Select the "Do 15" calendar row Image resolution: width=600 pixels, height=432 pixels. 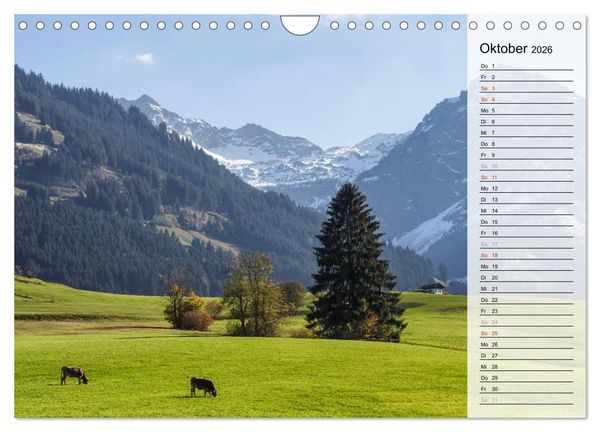[x=526, y=222]
